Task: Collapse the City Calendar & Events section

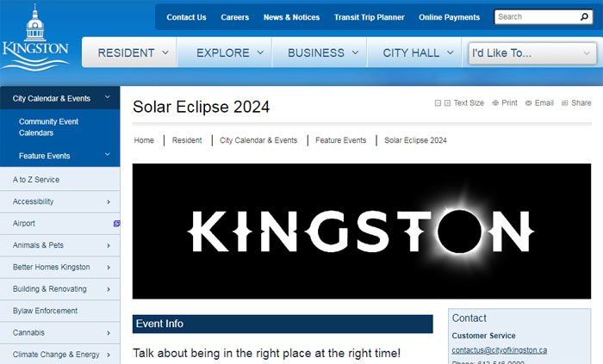Action: [x=108, y=98]
